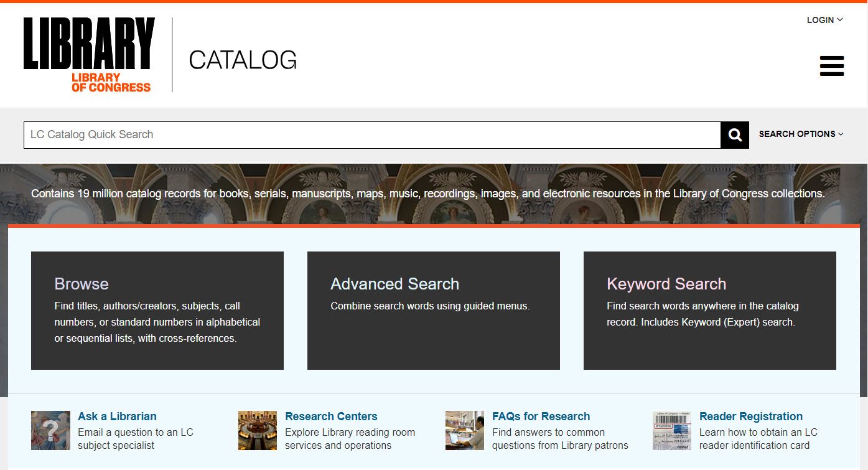This screenshot has height=470, width=868.
Task: Open the Keyword Search card
Action: 710,311
